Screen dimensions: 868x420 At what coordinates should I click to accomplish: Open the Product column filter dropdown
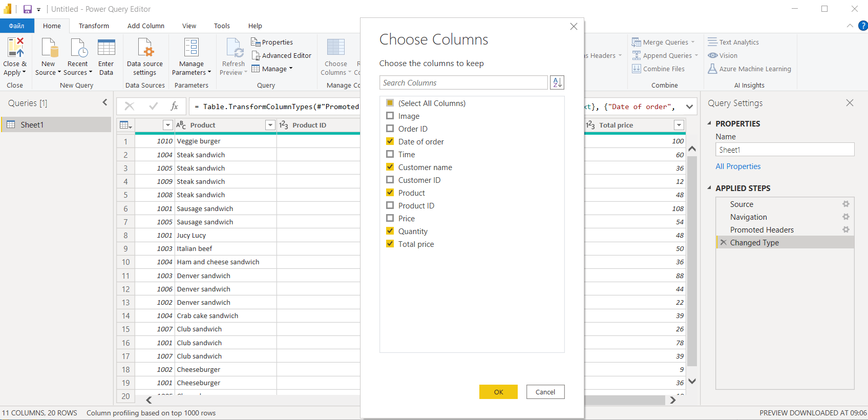[270, 125]
